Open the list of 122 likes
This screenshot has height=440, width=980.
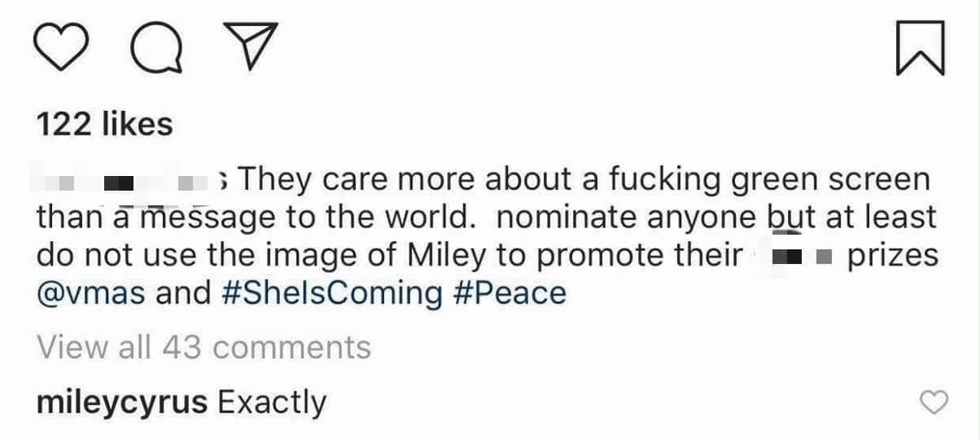click(105, 124)
